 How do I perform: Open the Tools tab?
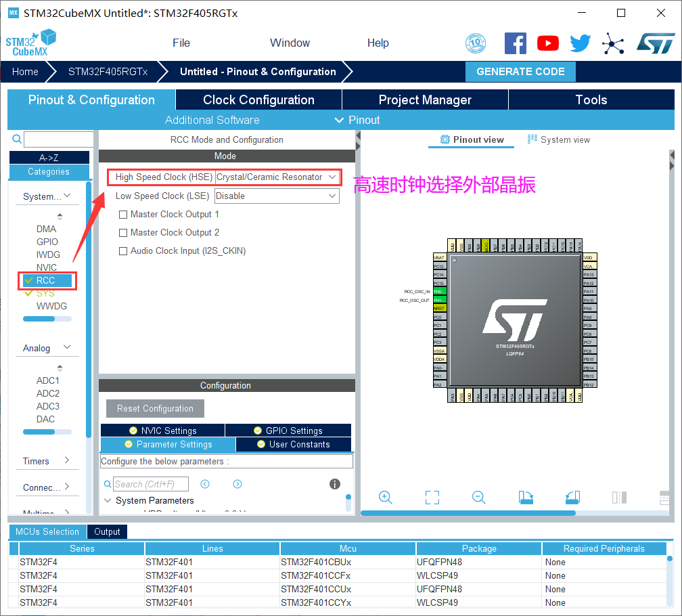click(x=591, y=100)
